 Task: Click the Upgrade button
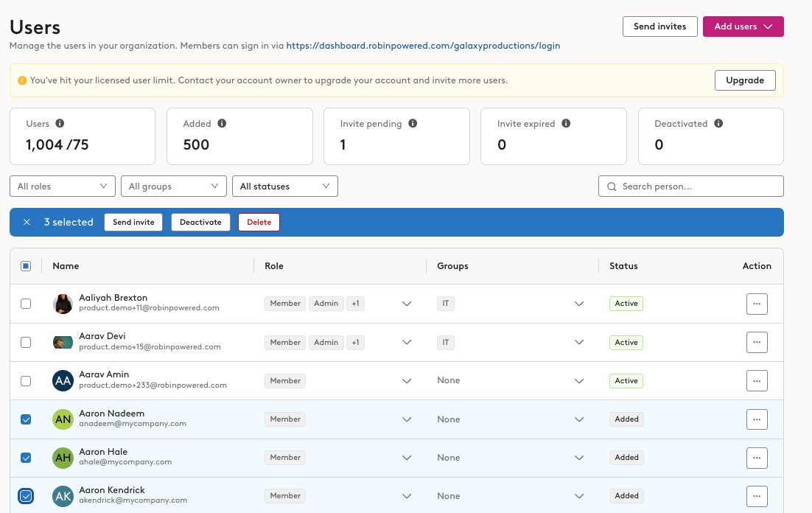[745, 80]
